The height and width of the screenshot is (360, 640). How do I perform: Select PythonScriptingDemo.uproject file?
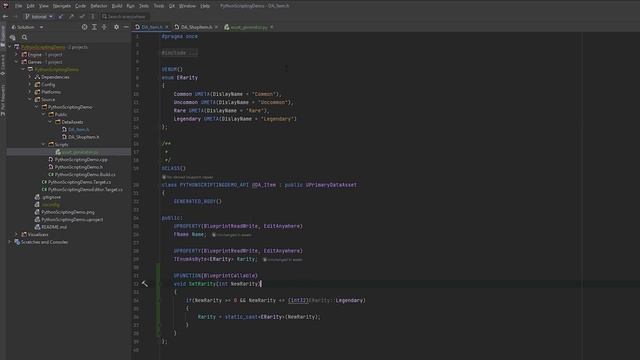72,220
